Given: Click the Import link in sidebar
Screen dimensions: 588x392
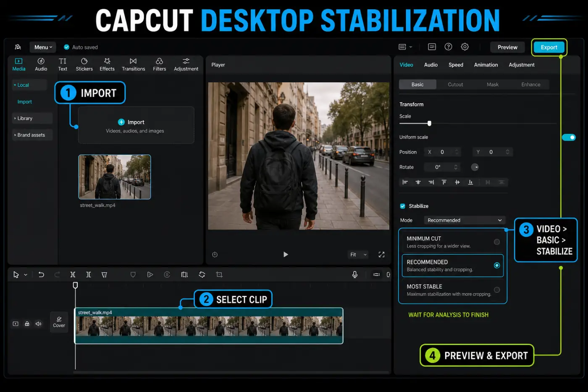Looking at the screenshot, I should (24, 102).
